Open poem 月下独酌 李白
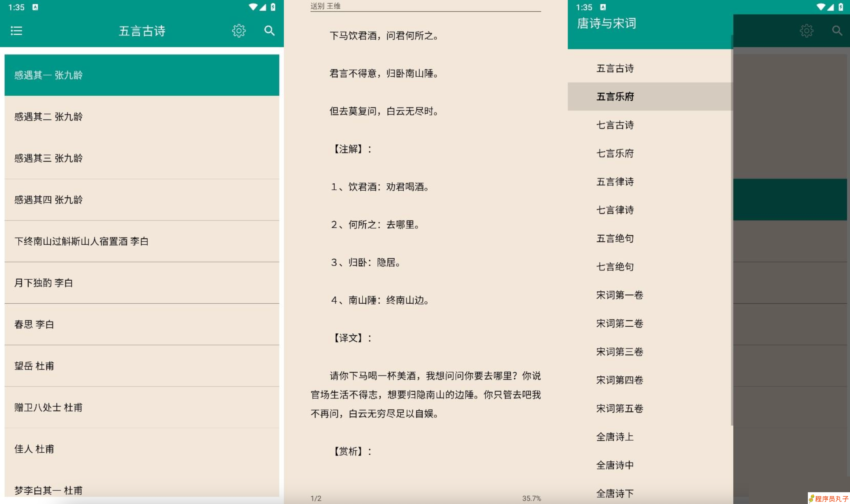Viewport: 850px width, 504px height. point(142,283)
